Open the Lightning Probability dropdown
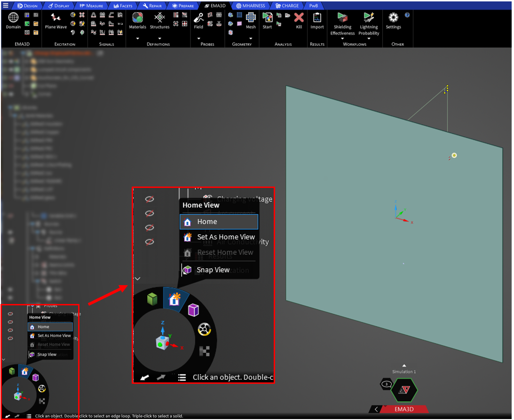This screenshot has height=420, width=514. [x=369, y=39]
